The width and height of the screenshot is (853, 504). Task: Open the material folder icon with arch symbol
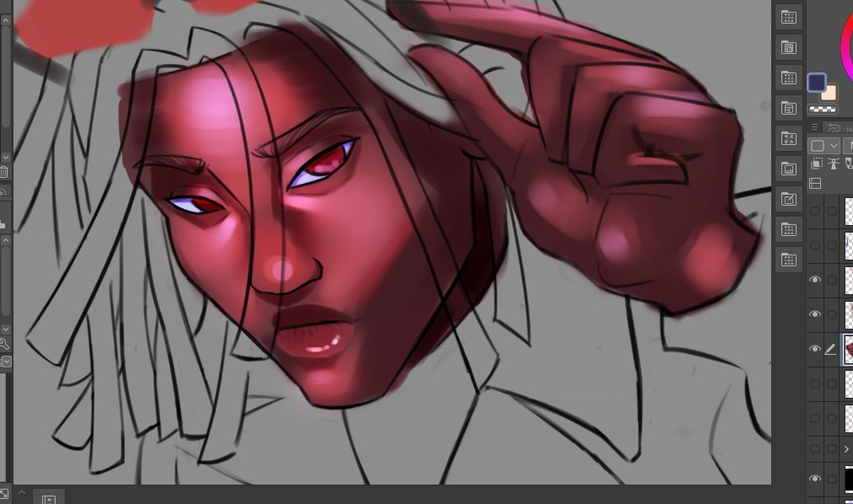click(x=789, y=47)
